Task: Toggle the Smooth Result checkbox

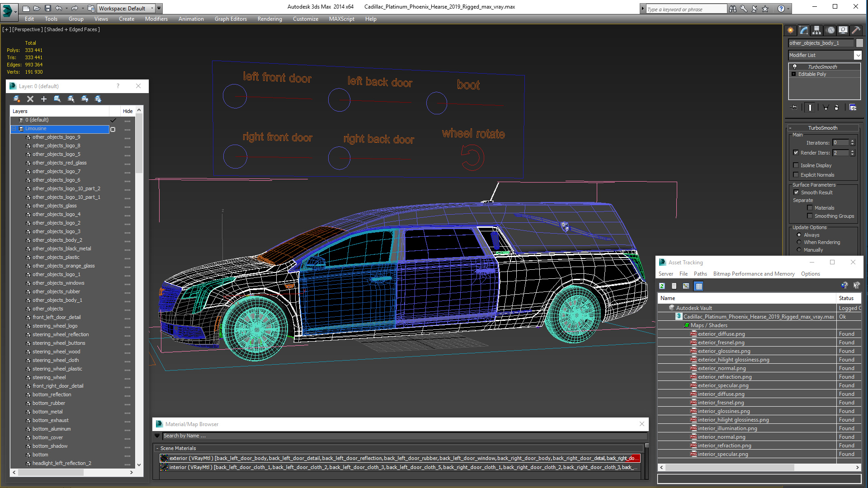Action: 797,192
